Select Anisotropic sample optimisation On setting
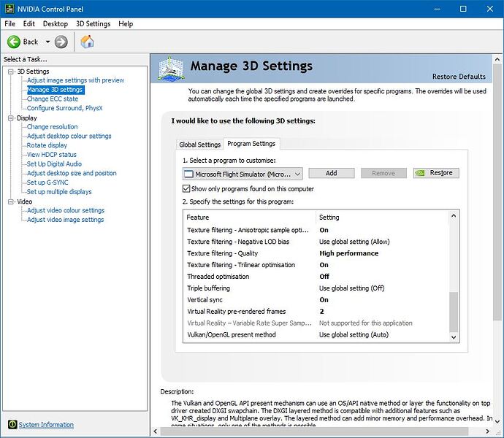Viewport: 504px width, 438px height. [324, 230]
